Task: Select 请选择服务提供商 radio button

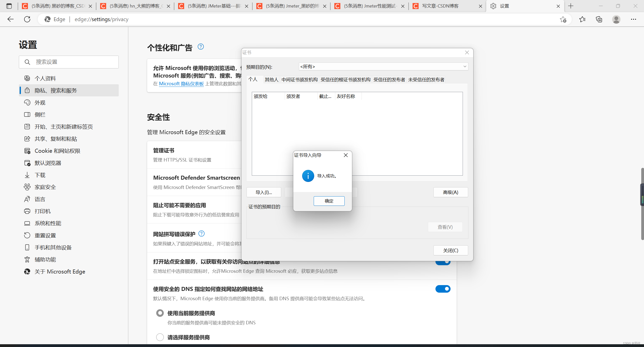Action: tap(160, 337)
